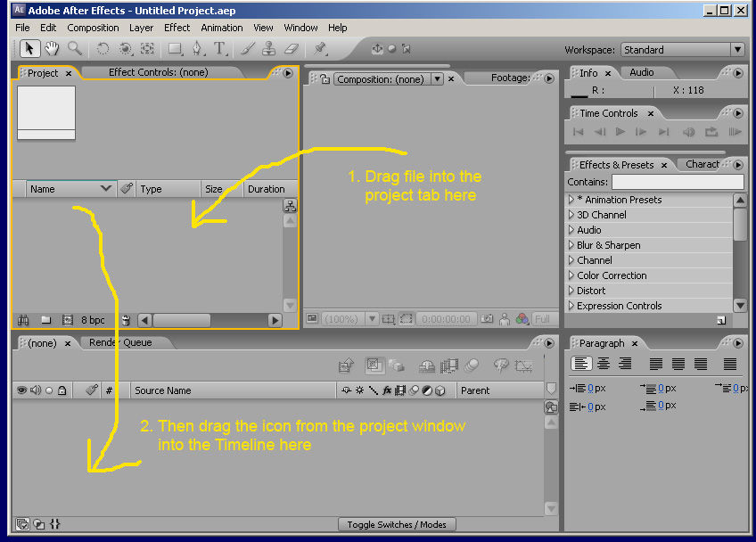Image resolution: width=756 pixels, height=542 pixels.
Task: Expand the Animation Presets category
Action: 571,199
